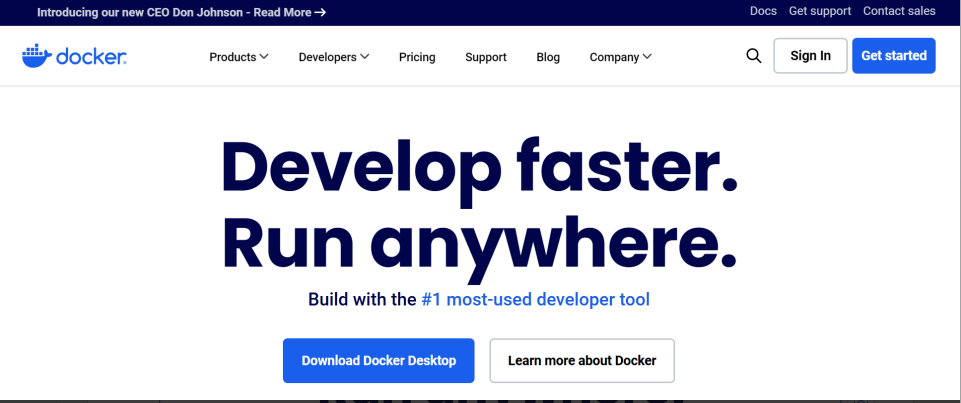Click the Get started button
The width and height of the screenshot is (961, 403).
[x=894, y=56]
